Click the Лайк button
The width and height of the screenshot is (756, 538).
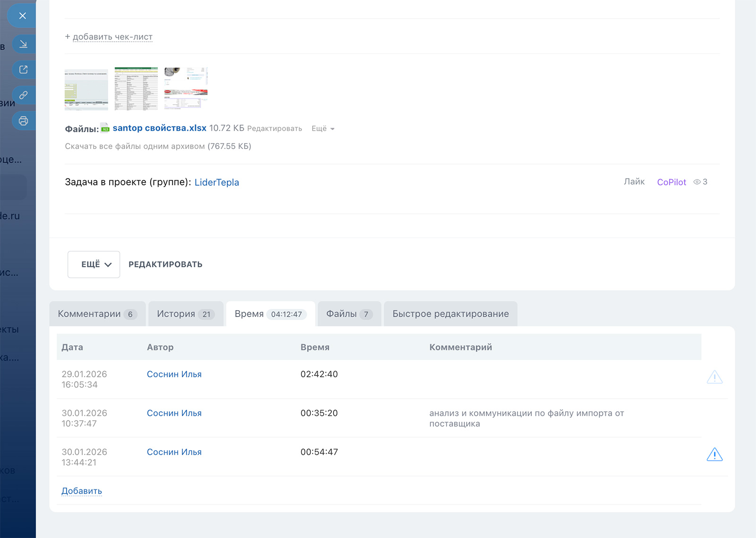(x=634, y=182)
